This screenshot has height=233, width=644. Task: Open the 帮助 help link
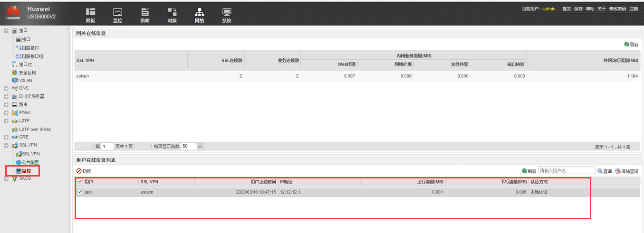click(590, 9)
